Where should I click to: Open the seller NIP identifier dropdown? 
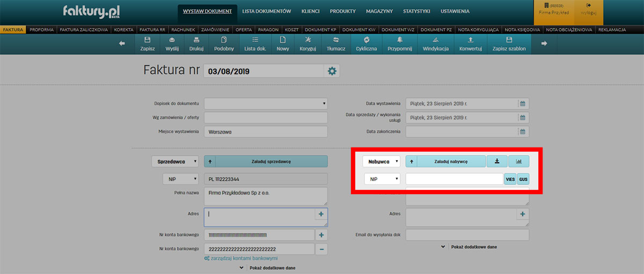(x=180, y=179)
